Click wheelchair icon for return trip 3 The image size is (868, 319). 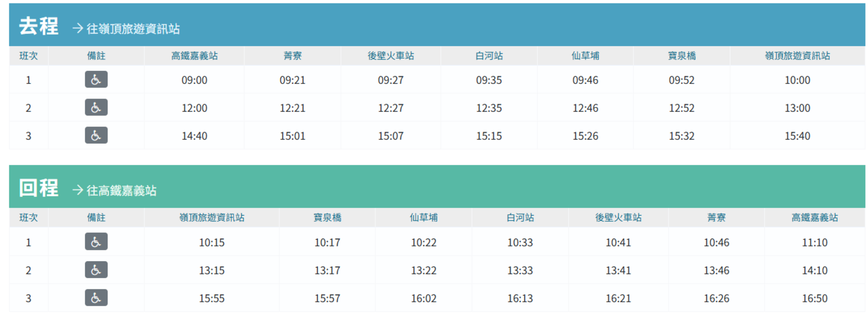click(96, 298)
